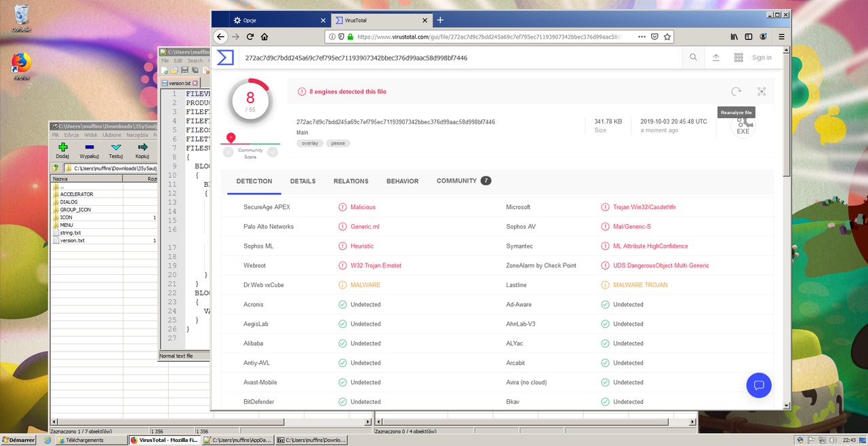Switch to the COMMUNITY tab
This screenshot has height=446, width=868.
[x=456, y=181]
